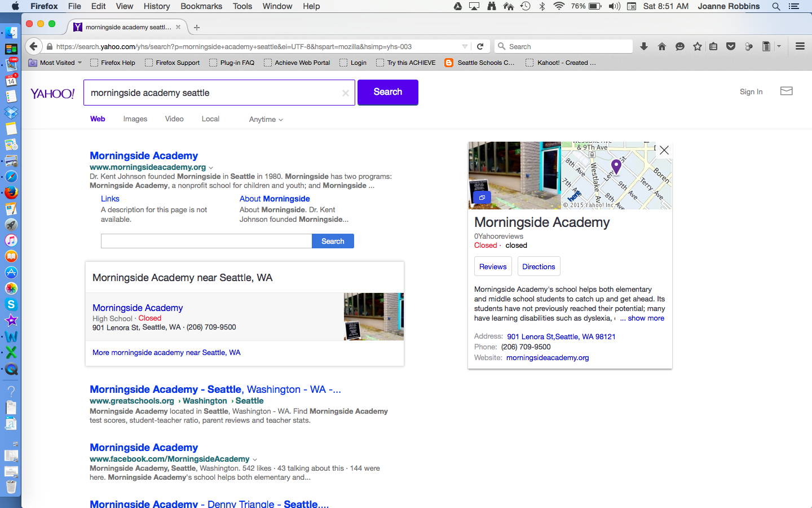Open the morningsideacademy.org website link

548,358
